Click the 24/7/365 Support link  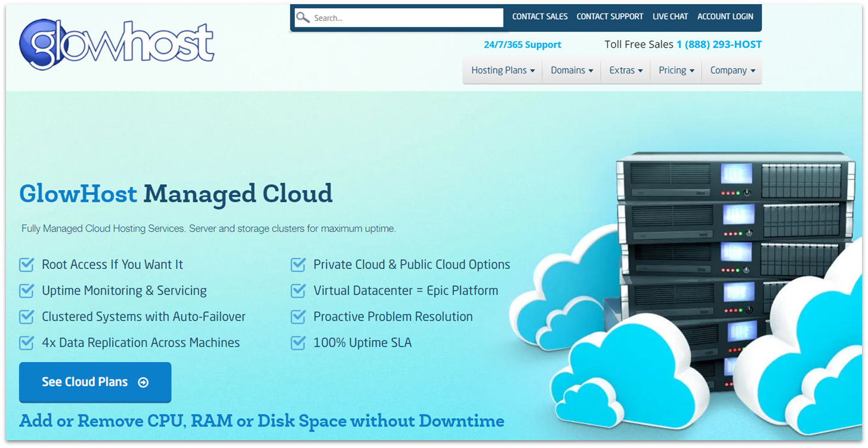coord(523,45)
